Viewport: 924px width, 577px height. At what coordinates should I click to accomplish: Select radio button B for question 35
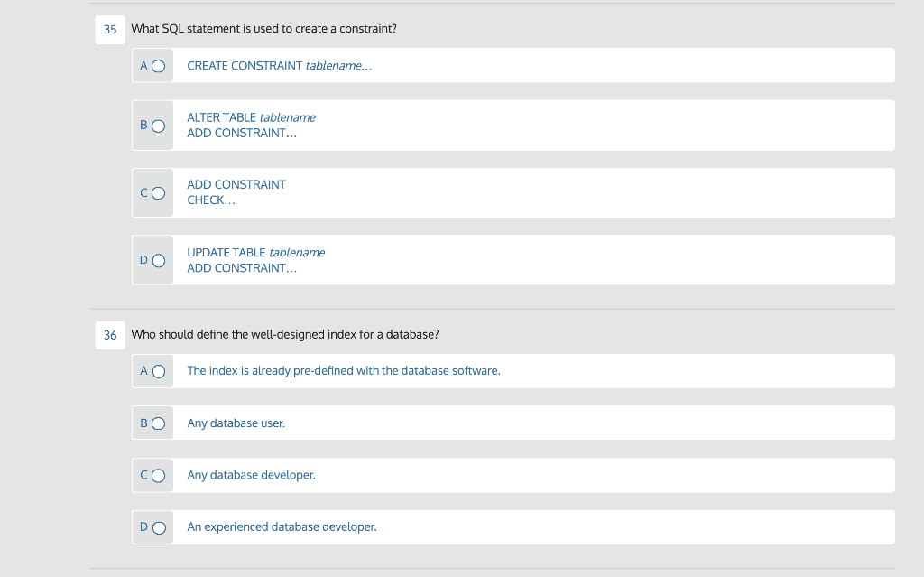pos(157,125)
